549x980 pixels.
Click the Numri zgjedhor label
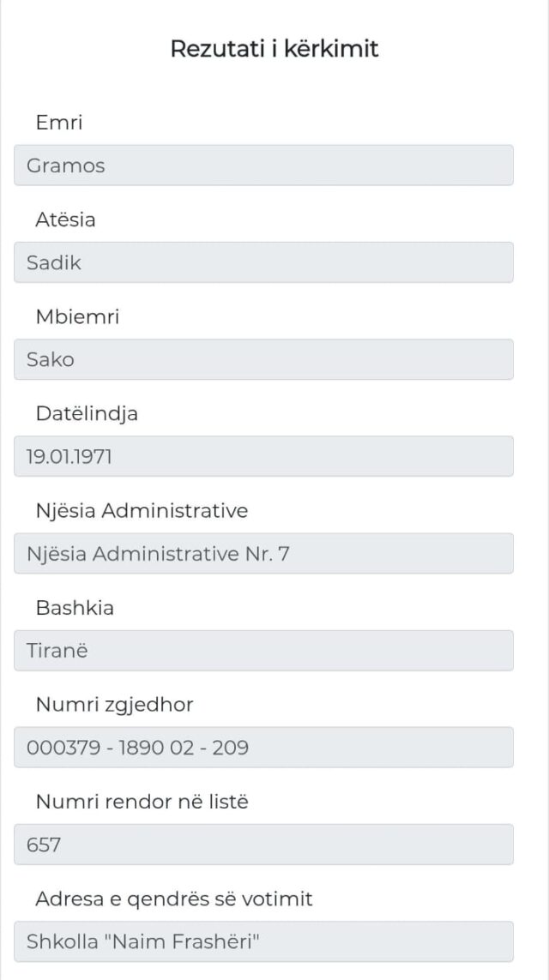pos(114,704)
